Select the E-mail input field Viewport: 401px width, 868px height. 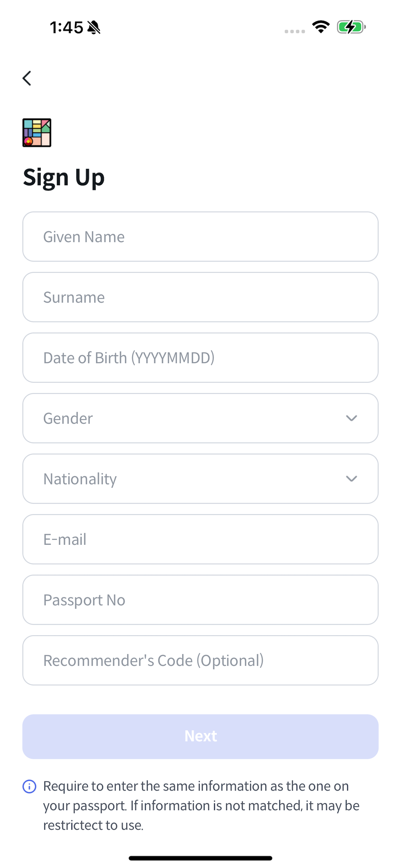pyautogui.click(x=200, y=539)
